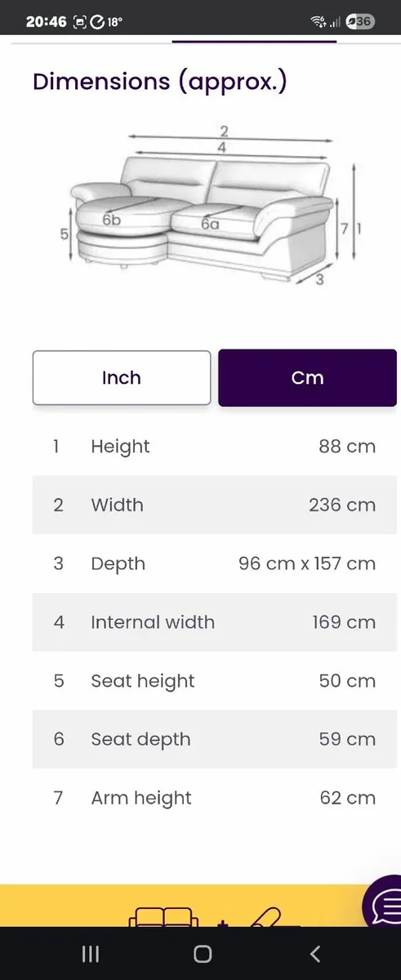Tap the sofa icon on yellow banner
Viewport: 401px width, 980px height.
(163, 915)
